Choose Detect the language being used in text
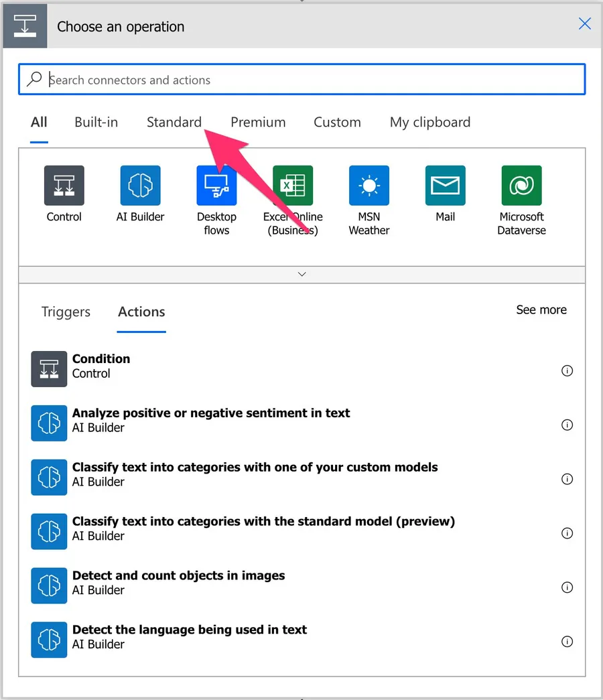The height and width of the screenshot is (700, 603). click(x=189, y=636)
